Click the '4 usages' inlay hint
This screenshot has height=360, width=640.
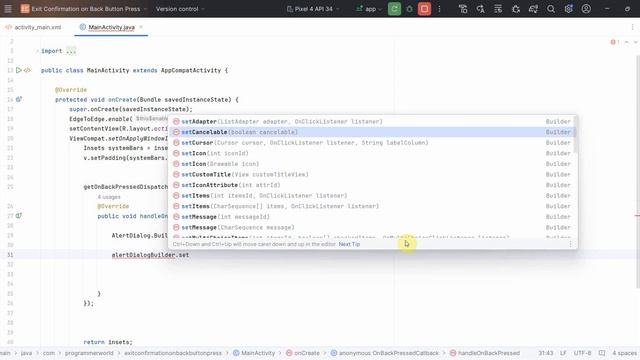109,197
